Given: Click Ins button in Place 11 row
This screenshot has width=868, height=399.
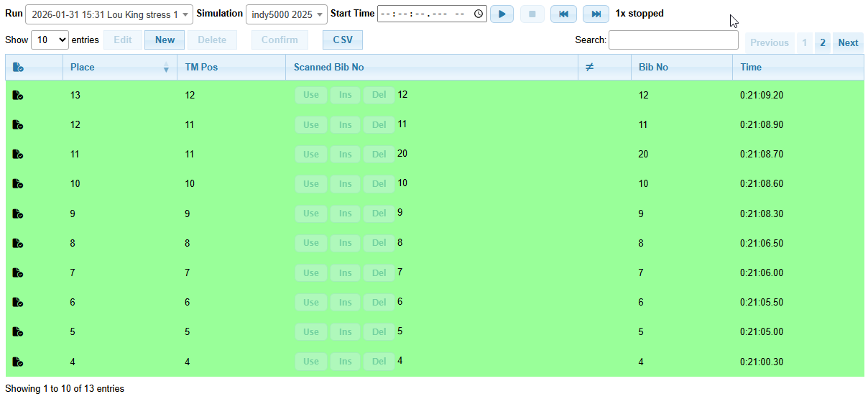Looking at the screenshot, I should tap(346, 154).
